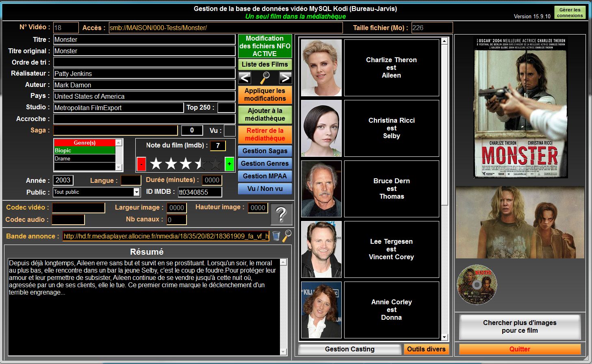Decrease film rating with red minus button
This screenshot has height=364, width=592.
(x=141, y=164)
